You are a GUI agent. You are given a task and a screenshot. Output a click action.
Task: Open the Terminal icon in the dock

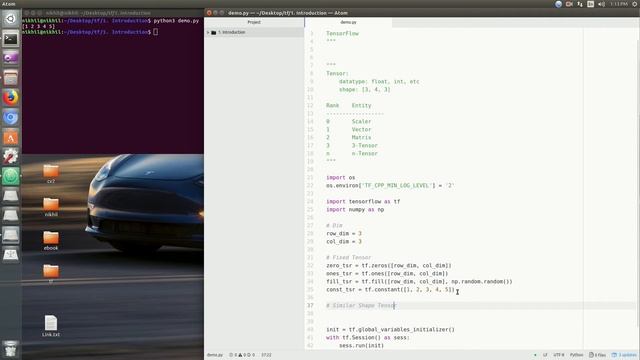11,39
